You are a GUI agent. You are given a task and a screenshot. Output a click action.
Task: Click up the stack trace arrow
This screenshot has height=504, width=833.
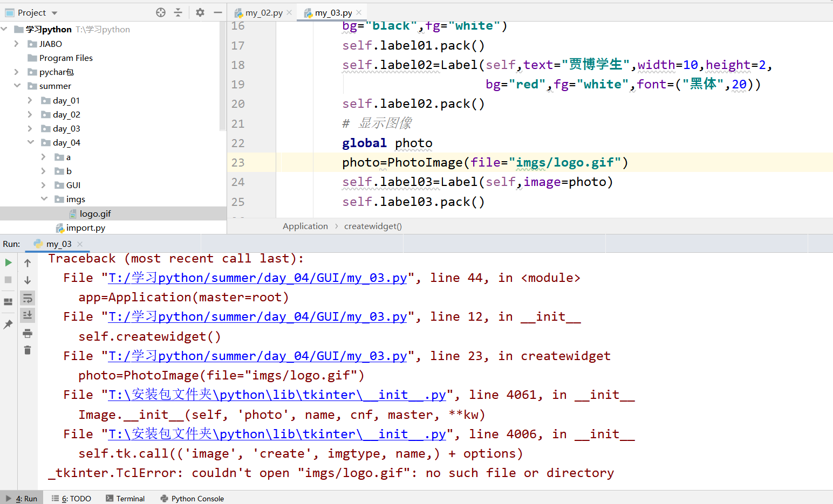[x=28, y=263]
